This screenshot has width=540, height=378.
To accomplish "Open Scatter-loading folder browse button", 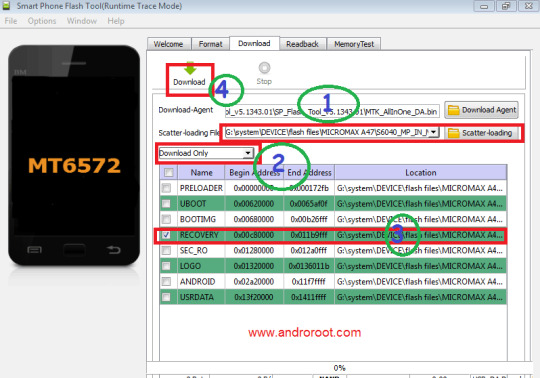I will point(481,133).
